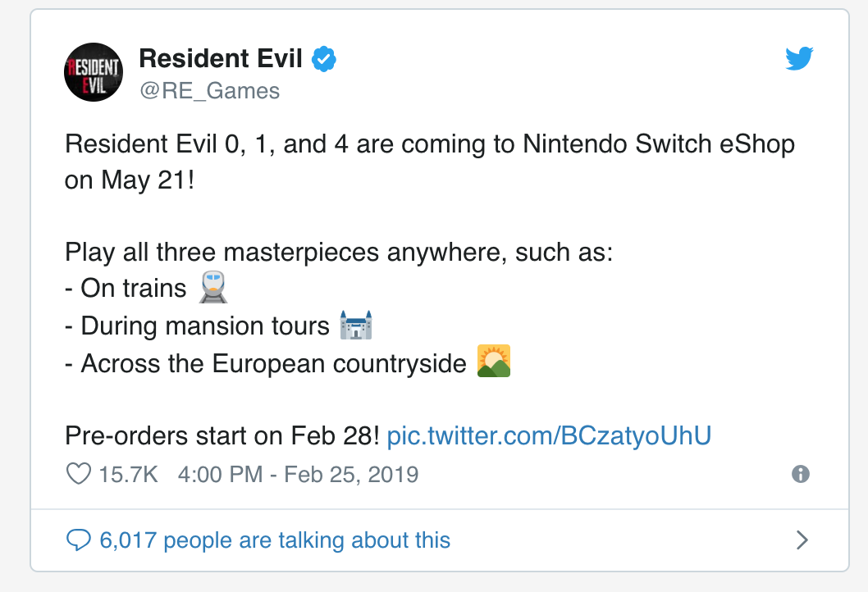Image resolution: width=868 pixels, height=592 pixels.
Task: Click the train emoji
Action: pyautogui.click(x=213, y=287)
